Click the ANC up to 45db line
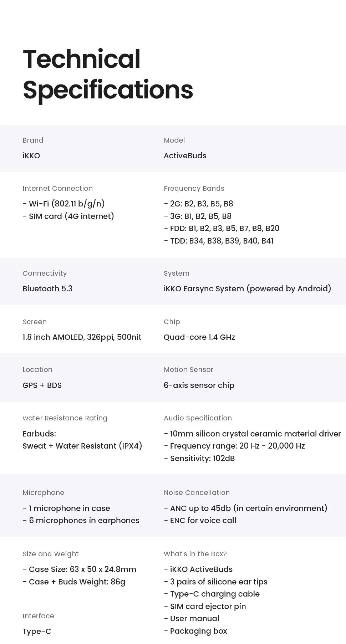This screenshot has height=644, width=346. [245, 508]
